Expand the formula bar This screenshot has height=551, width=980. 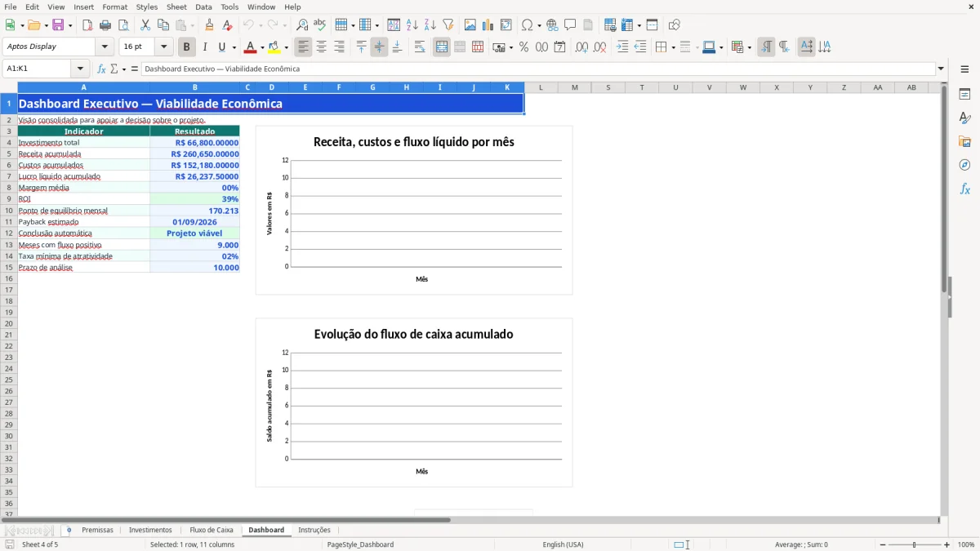[x=941, y=69]
